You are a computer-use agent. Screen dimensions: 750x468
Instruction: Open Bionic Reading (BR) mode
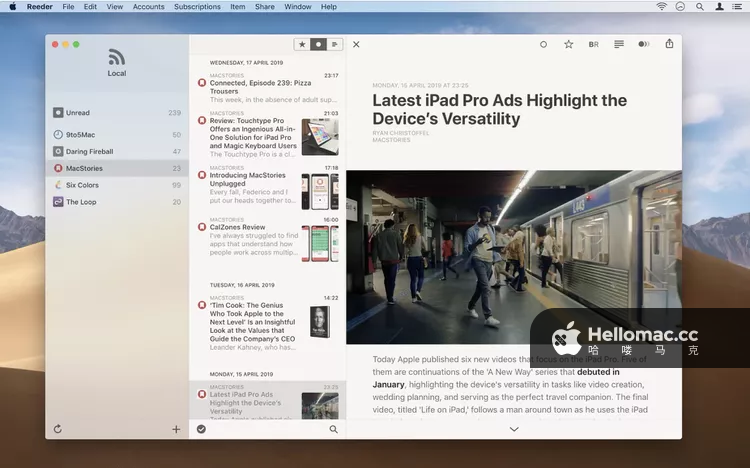point(593,44)
